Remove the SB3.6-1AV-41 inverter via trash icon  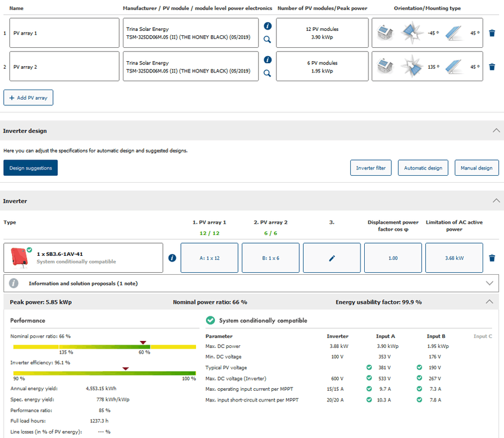(x=492, y=258)
